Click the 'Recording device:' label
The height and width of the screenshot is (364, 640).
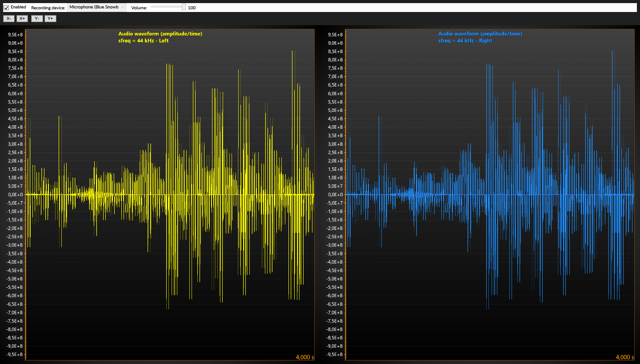(48, 8)
